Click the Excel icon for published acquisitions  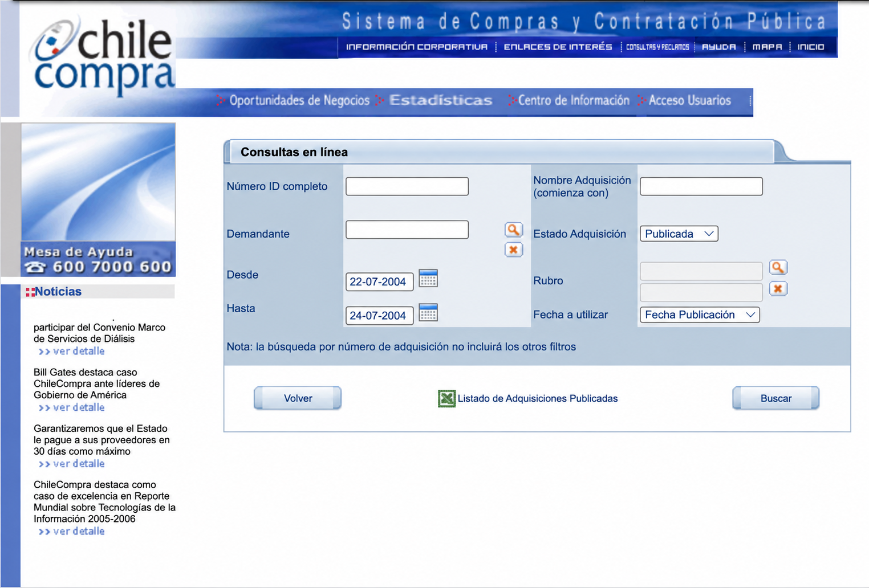(446, 398)
